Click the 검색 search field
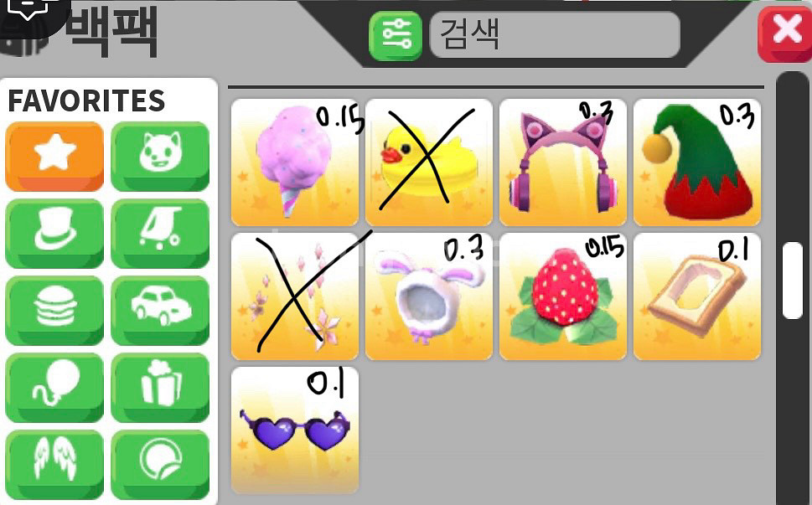Viewport: 812px width, 505px height. 555,34
